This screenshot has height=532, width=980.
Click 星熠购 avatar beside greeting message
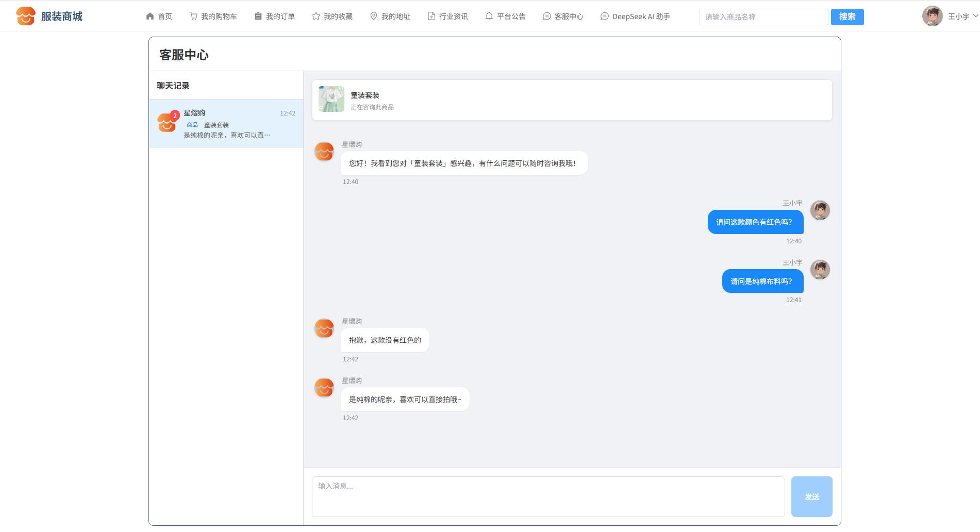pyautogui.click(x=324, y=152)
